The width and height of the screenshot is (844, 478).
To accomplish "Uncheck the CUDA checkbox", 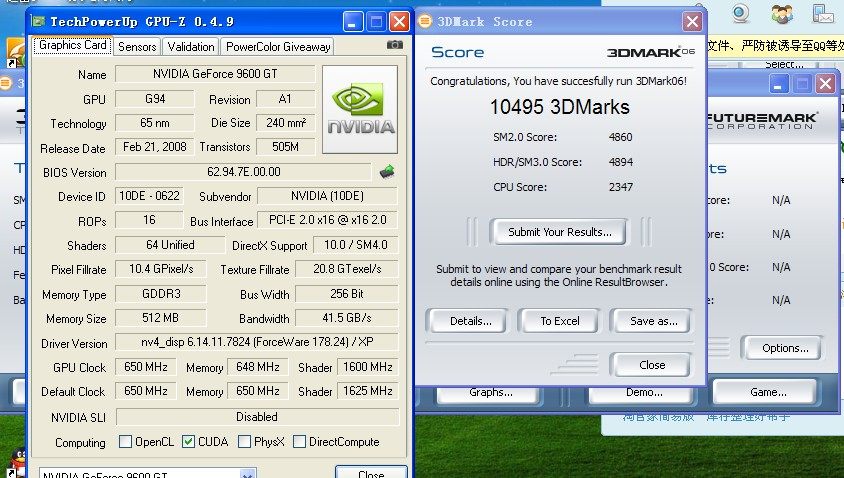I will [189, 442].
